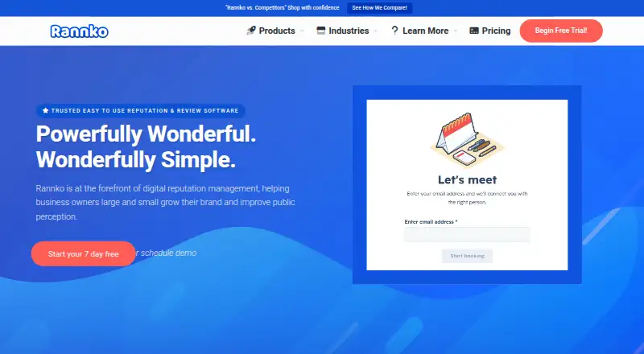Click the Let's meet heading

point(468,180)
